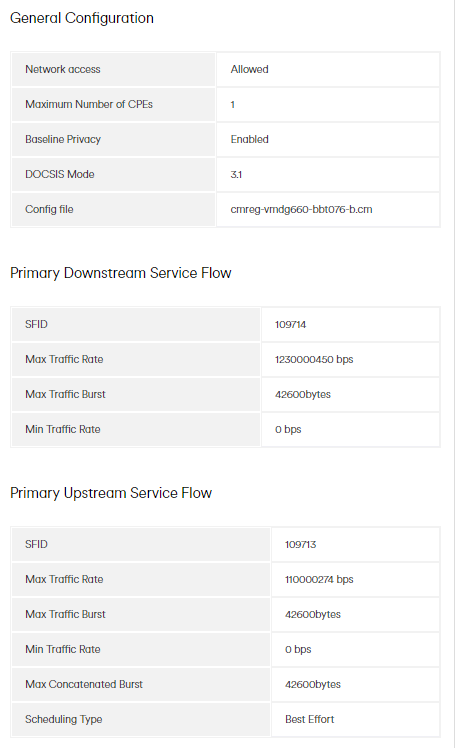
Task: Click the Allowed value for Network access
Action: [x=249, y=69]
